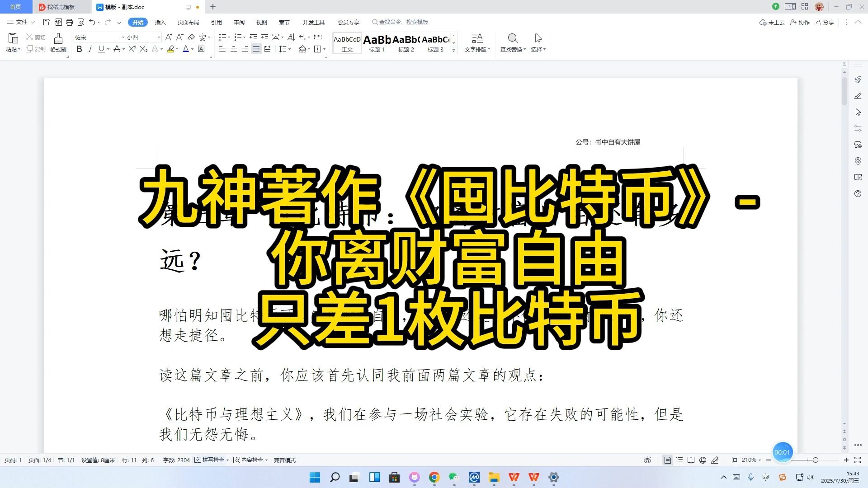The height and width of the screenshot is (488, 868).
Task: Toggle Align right
Action: click(245, 49)
